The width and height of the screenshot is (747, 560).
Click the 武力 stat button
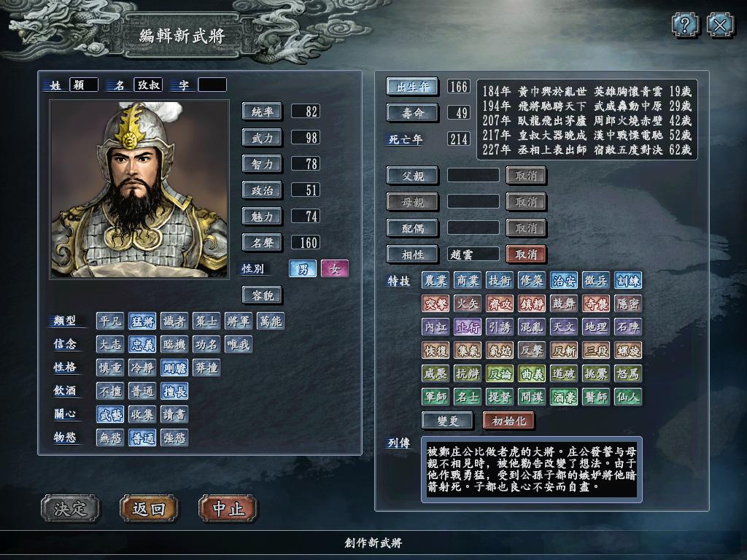262,138
